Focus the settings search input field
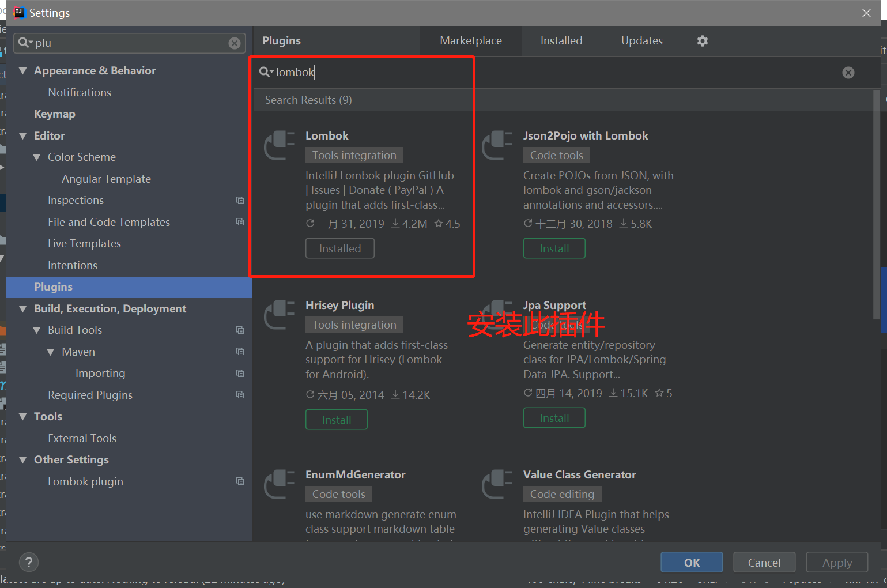 click(130, 43)
